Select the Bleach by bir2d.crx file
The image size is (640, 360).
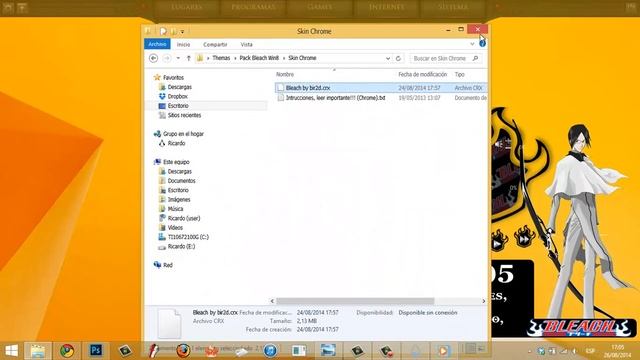380,88
